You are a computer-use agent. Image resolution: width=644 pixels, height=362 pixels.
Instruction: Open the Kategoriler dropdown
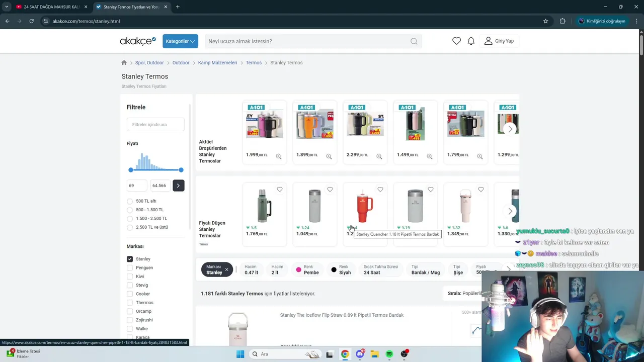pos(180,41)
